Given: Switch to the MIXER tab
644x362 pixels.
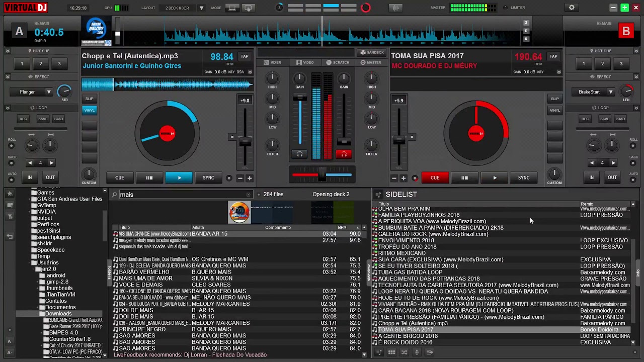Looking at the screenshot, I should (273, 62).
